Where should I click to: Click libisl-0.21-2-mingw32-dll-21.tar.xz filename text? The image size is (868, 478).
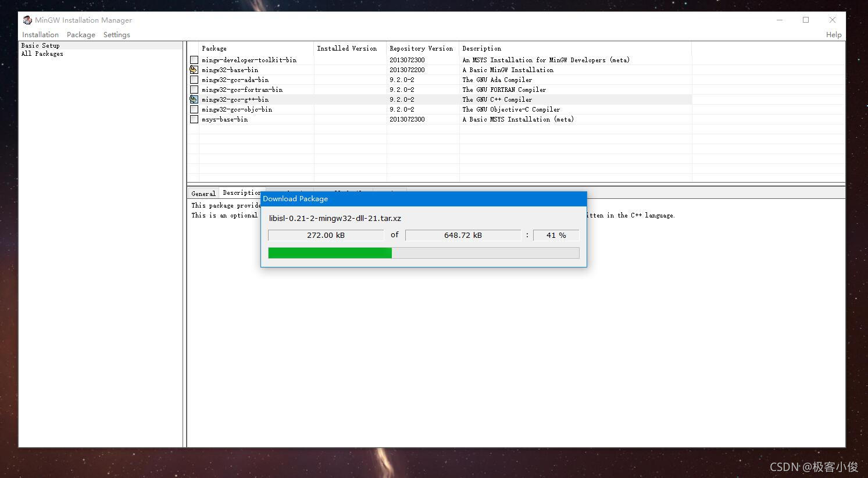click(x=335, y=219)
